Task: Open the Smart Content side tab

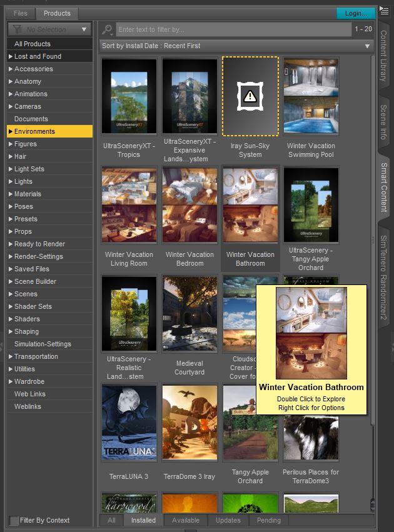Action: click(x=383, y=188)
